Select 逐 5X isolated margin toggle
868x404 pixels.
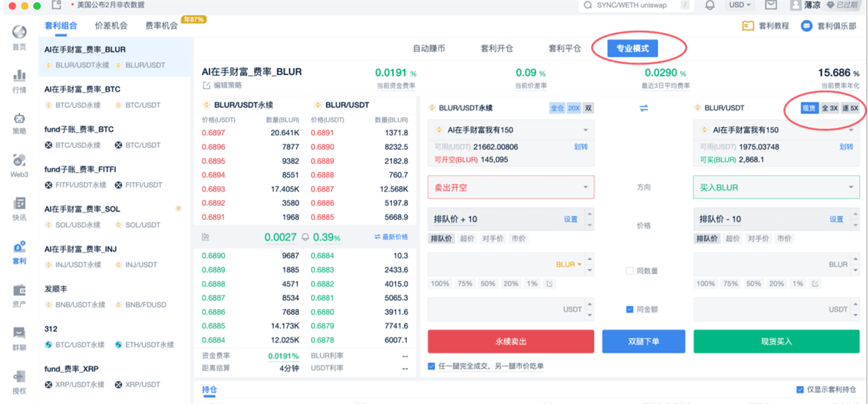(x=850, y=108)
